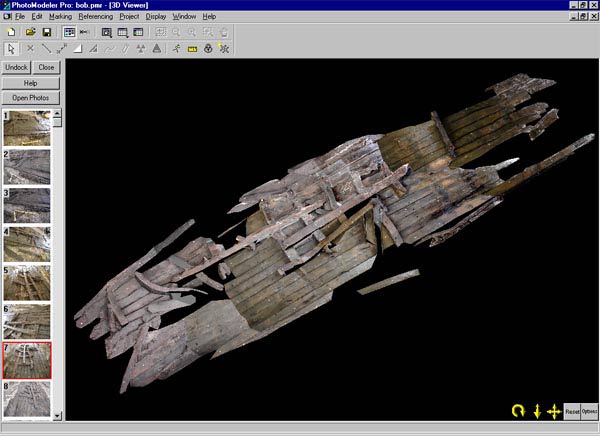Viewport: 600px width, 436px height.
Task: Click the circular lock constraint icon
Action: coord(208,49)
